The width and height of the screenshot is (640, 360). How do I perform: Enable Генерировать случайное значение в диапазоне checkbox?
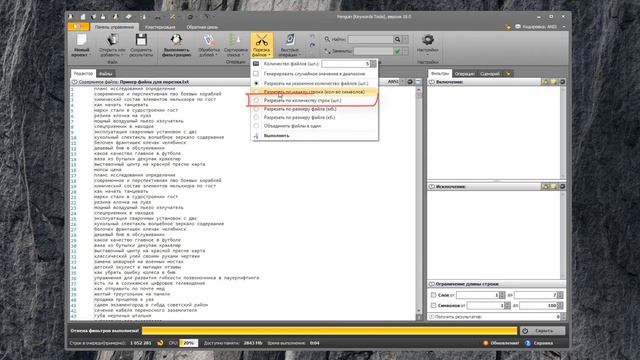256,74
